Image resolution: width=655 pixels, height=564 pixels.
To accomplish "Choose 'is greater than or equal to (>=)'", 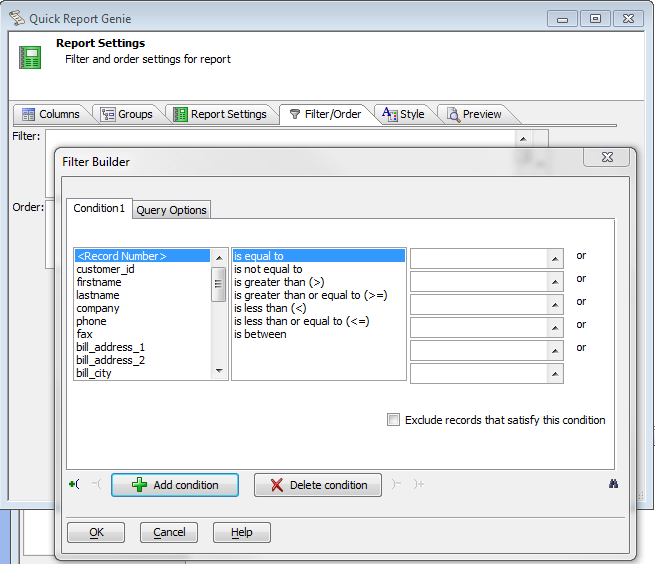I will pos(319,295).
